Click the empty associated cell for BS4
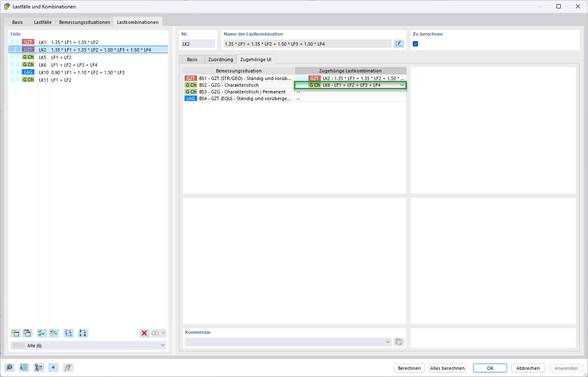Image resolution: width=588 pixels, height=377 pixels. point(350,98)
